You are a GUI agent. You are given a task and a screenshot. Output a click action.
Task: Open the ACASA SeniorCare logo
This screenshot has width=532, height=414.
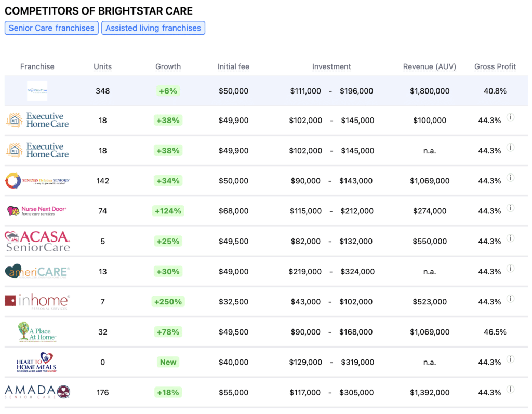37,241
